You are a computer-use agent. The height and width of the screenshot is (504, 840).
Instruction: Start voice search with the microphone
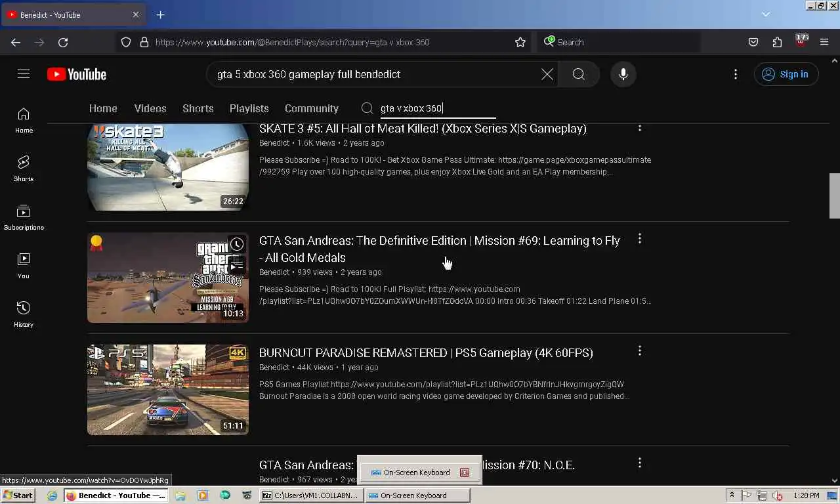(x=623, y=74)
